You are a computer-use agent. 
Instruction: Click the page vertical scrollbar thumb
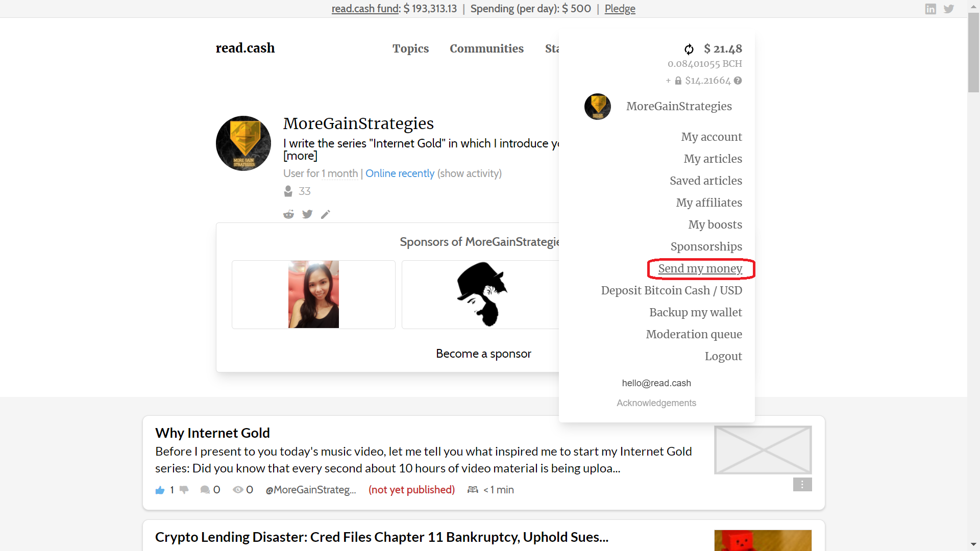(974, 54)
